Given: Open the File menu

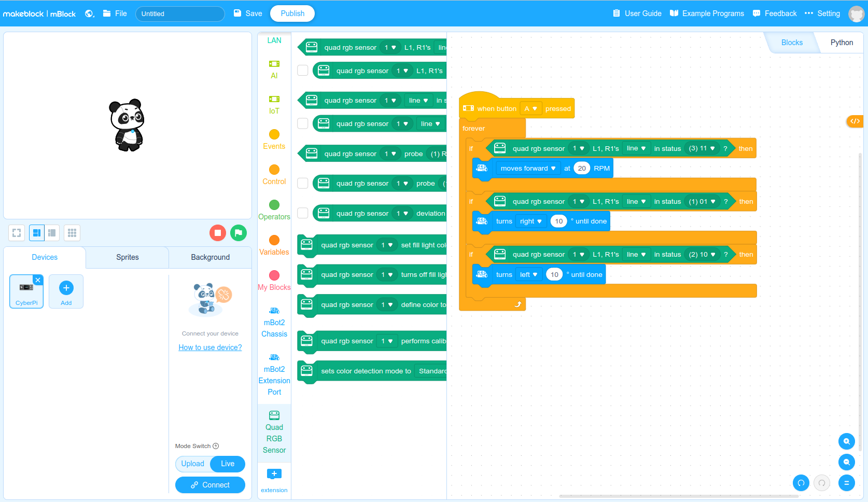Looking at the screenshot, I should [x=115, y=13].
